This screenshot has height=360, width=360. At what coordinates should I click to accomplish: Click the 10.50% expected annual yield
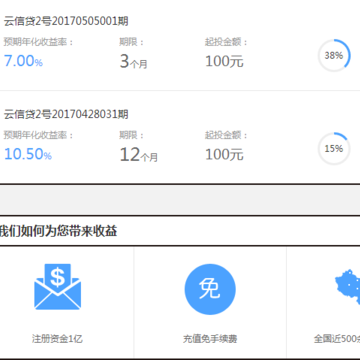(x=28, y=154)
